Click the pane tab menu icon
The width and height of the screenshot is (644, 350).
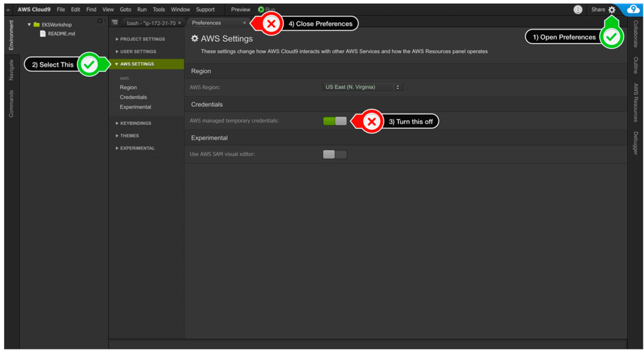click(115, 22)
